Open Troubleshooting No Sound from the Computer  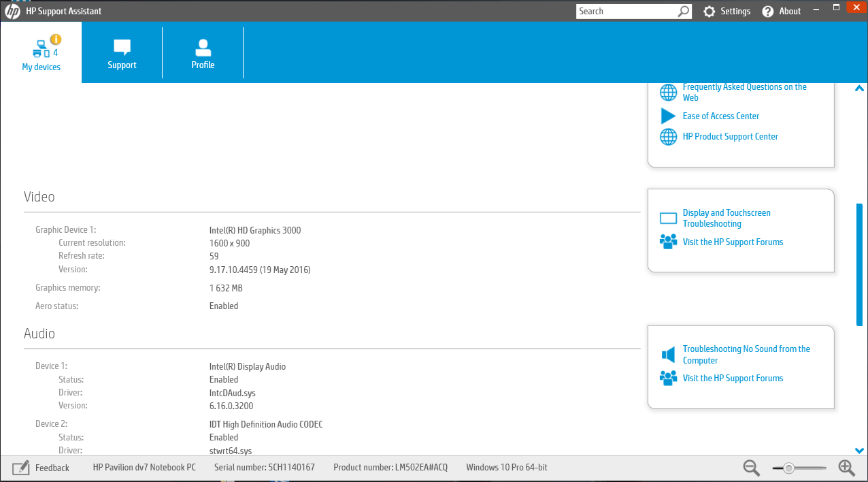746,355
